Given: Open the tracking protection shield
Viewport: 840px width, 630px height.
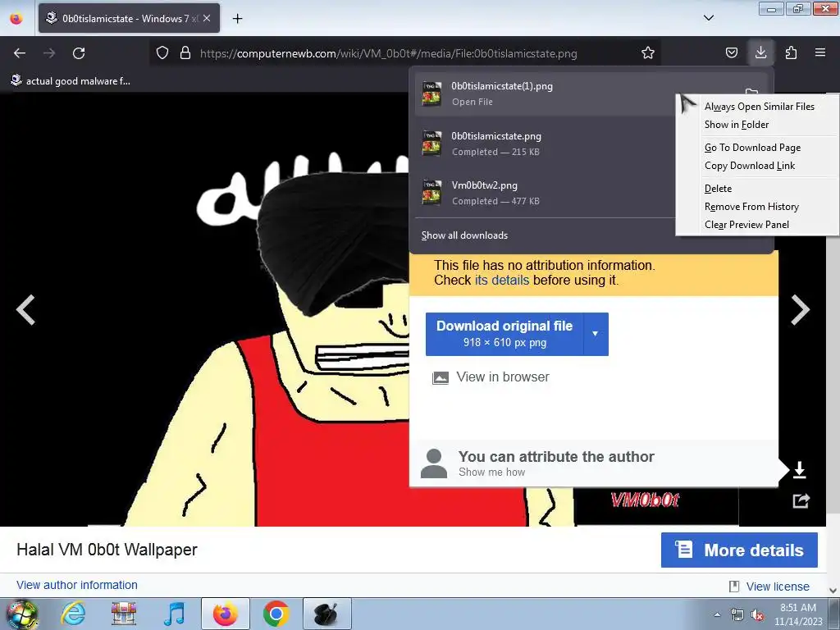Looking at the screenshot, I should pyautogui.click(x=162, y=52).
